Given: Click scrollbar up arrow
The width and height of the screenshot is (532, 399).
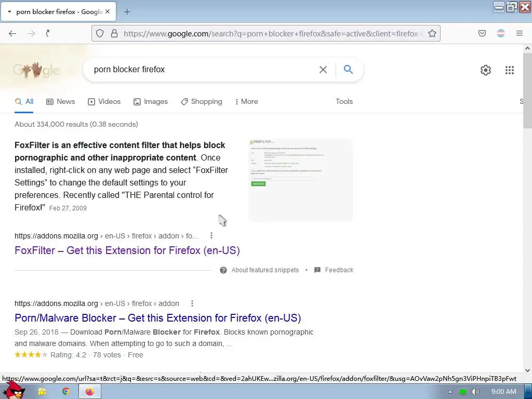Looking at the screenshot, I should click(527, 48).
